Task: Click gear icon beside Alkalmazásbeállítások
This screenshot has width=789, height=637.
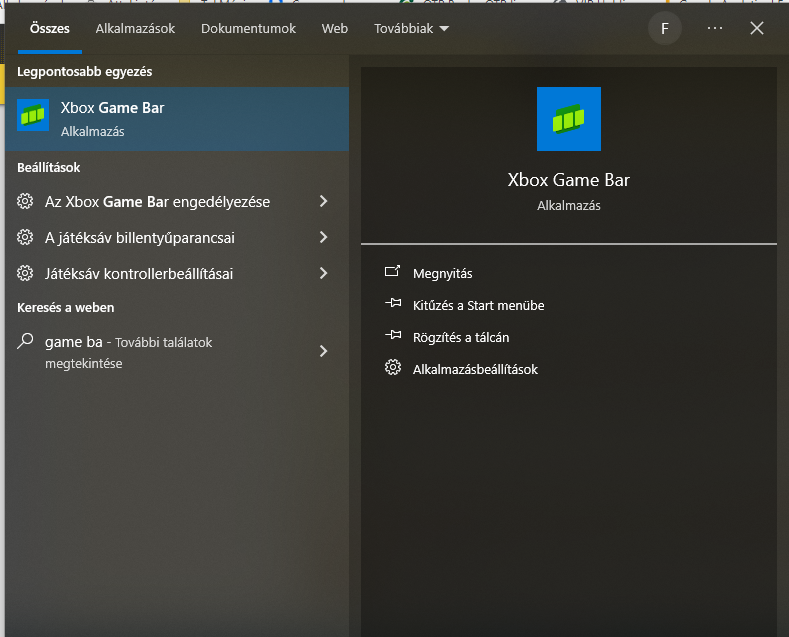Action: [x=393, y=367]
